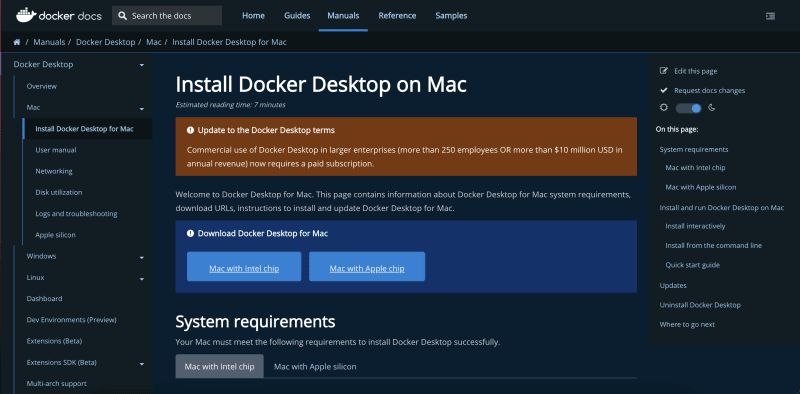800x394 pixels.
Task: Jump to Uninstall Docker Desktop in contents
Action: click(700, 305)
